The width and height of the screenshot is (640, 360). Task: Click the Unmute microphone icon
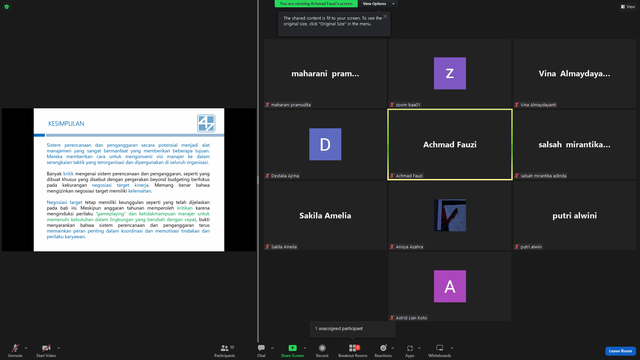(15, 348)
